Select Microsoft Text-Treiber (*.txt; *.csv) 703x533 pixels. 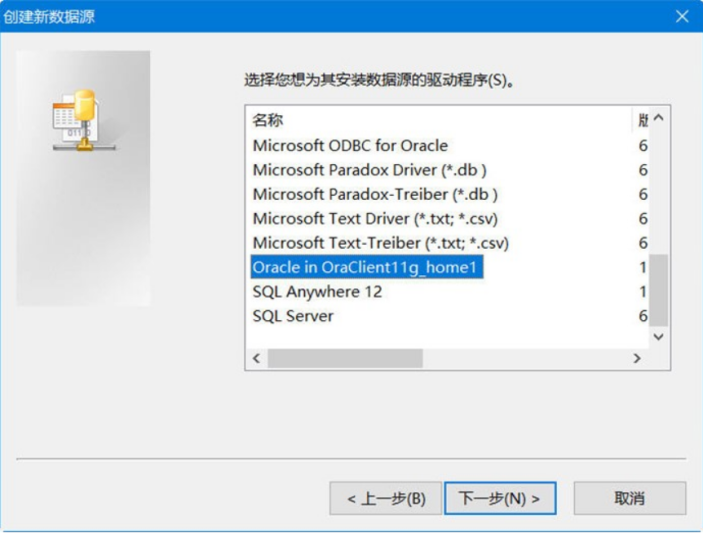click(x=381, y=243)
